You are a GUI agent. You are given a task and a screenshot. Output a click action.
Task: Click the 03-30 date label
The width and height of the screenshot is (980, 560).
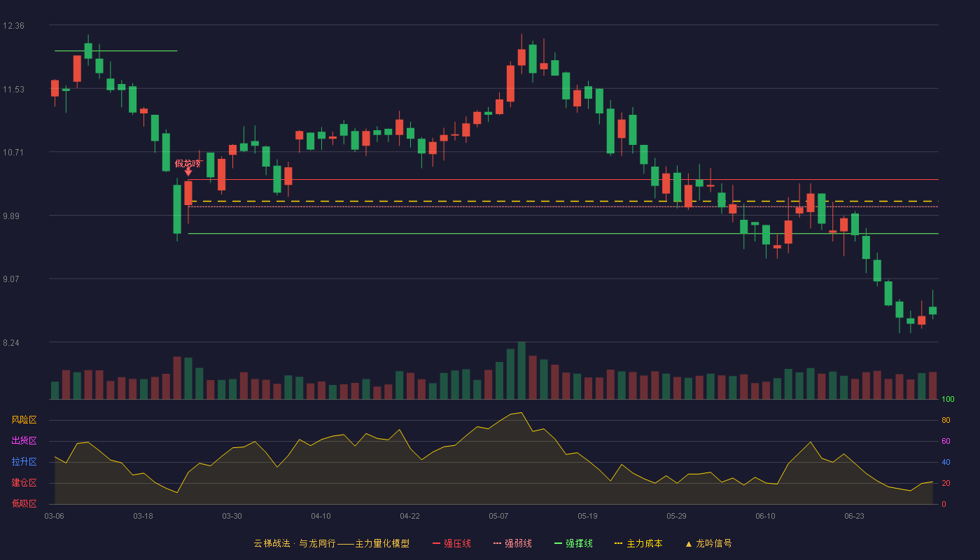click(x=232, y=516)
